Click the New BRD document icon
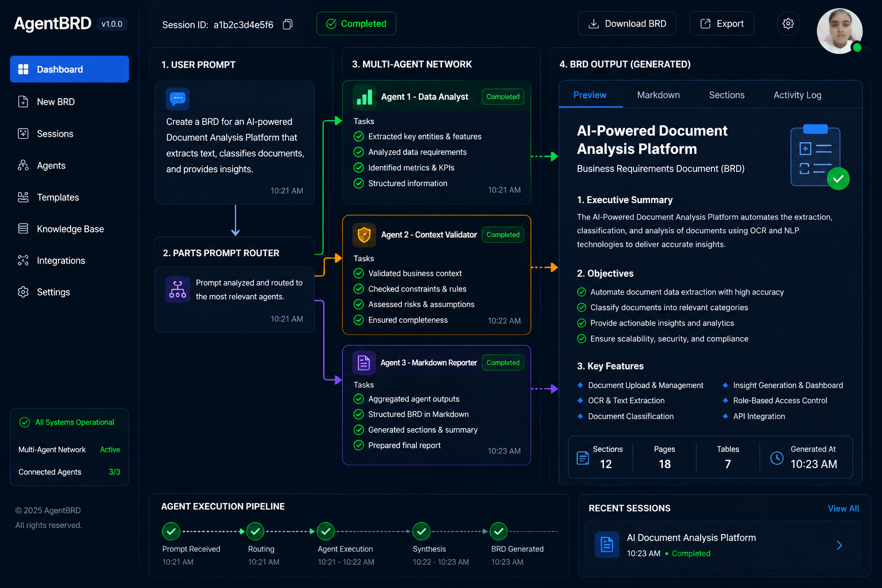The width and height of the screenshot is (882, 588). 24,102
